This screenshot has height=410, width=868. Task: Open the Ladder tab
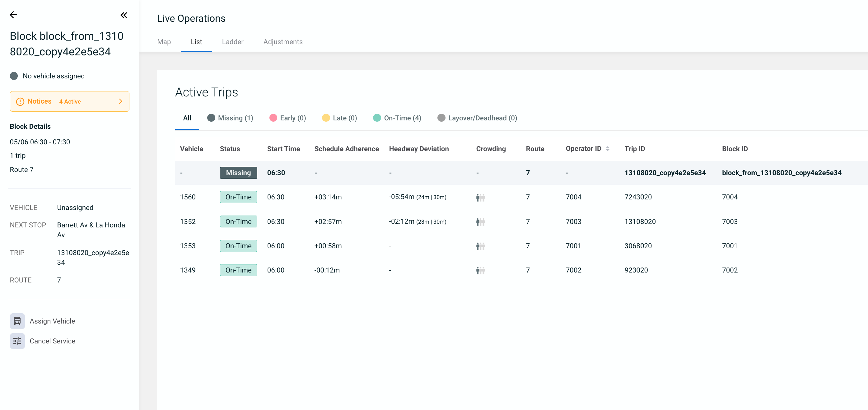click(232, 42)
